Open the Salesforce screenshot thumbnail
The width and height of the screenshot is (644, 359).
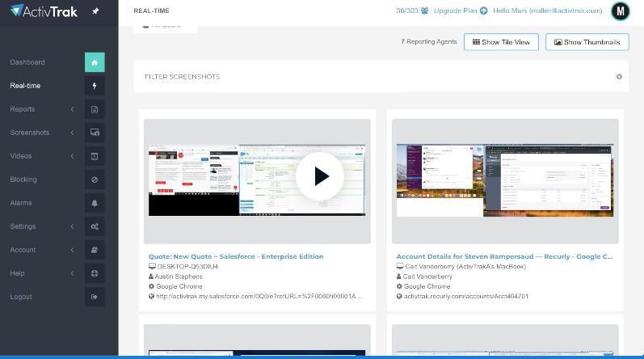[257, 180]
